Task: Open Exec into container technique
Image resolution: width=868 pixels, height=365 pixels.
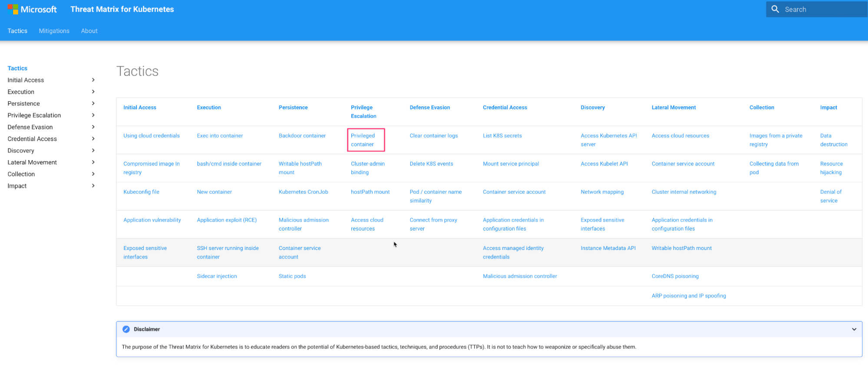Action: pyautogui.click(x=220, y=136)
